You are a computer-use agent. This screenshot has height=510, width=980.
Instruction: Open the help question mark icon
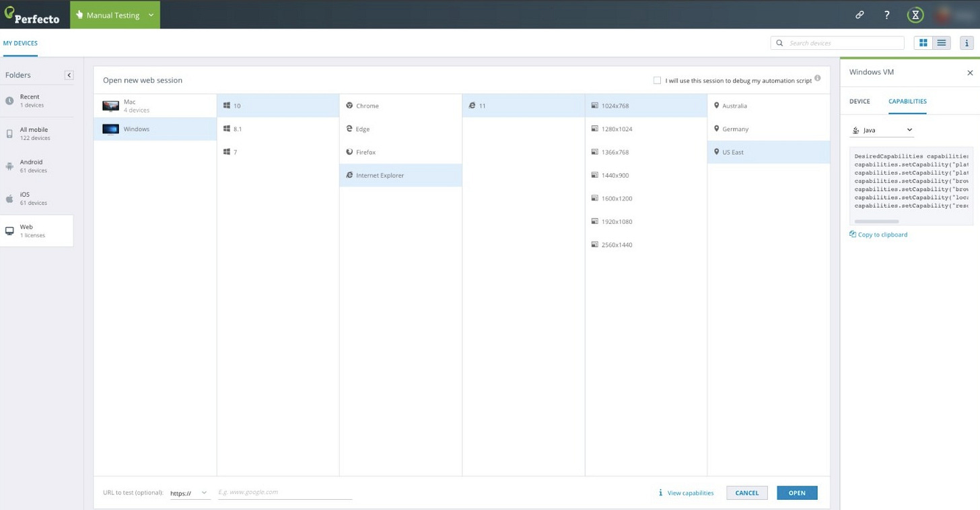[887, 15]
